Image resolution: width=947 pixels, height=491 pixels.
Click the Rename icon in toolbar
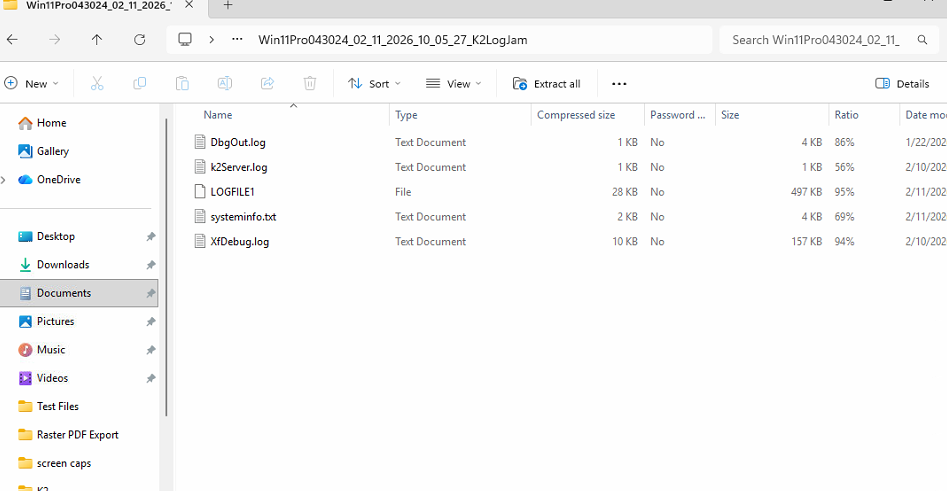click(x=225, y=84)
